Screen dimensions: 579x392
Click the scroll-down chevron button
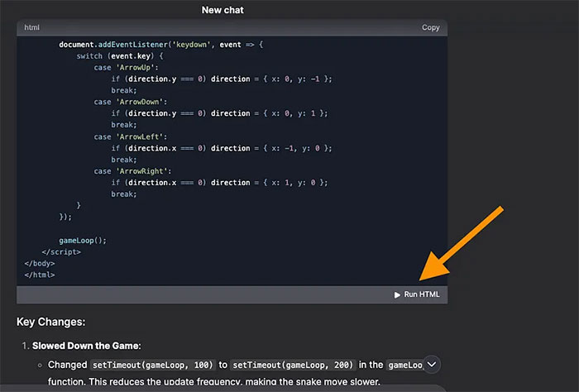[x=433, y=365]
